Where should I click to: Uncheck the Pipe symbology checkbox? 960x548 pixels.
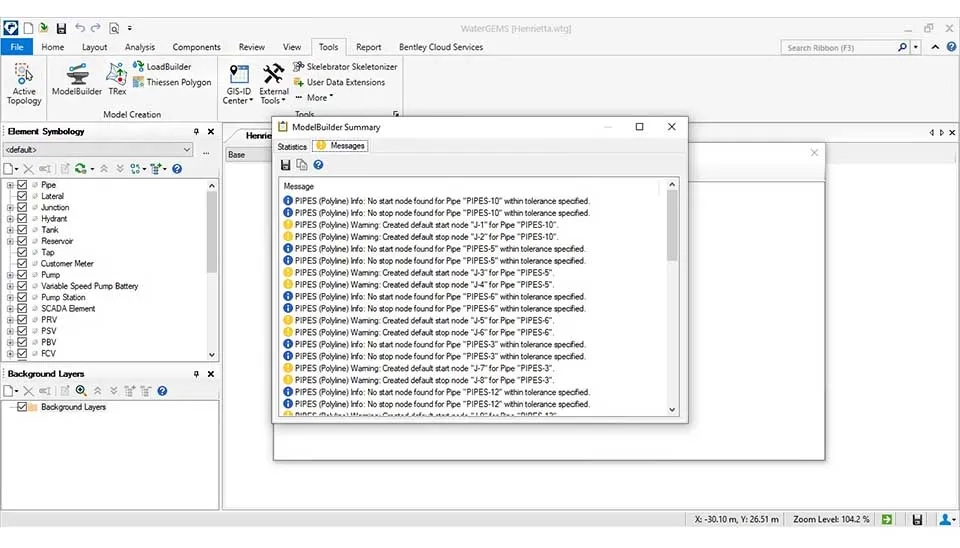point(22,185)
